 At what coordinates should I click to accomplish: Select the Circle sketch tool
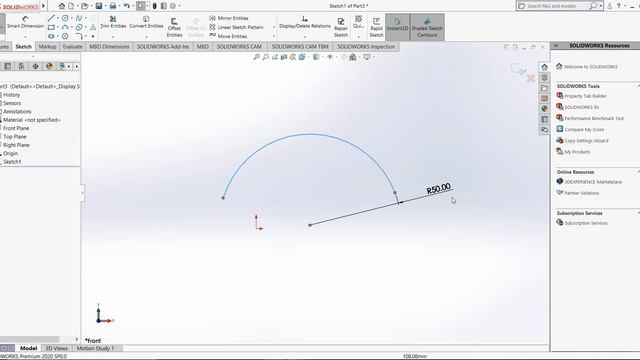pos(65,18)
